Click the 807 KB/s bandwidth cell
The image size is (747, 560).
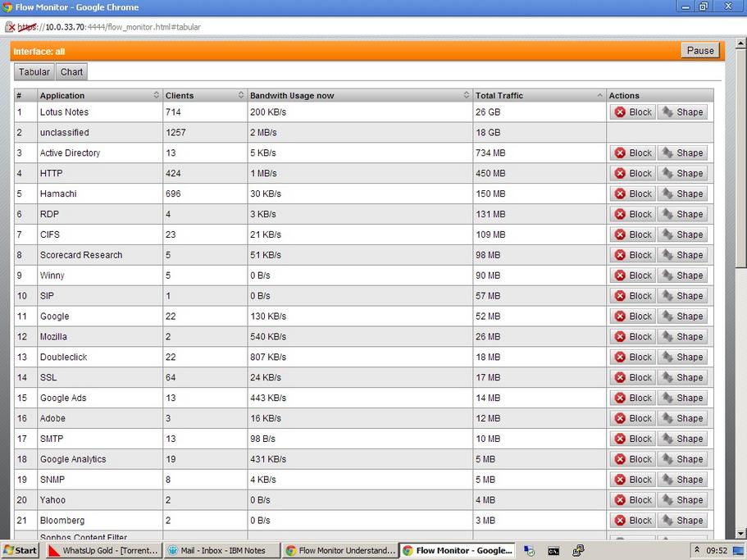[x=360, y=357]
